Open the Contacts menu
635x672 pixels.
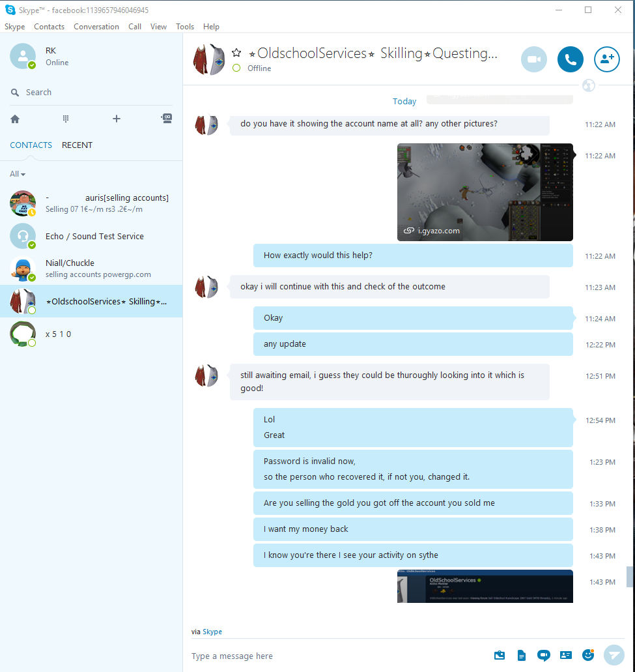[x=49, y=27]
